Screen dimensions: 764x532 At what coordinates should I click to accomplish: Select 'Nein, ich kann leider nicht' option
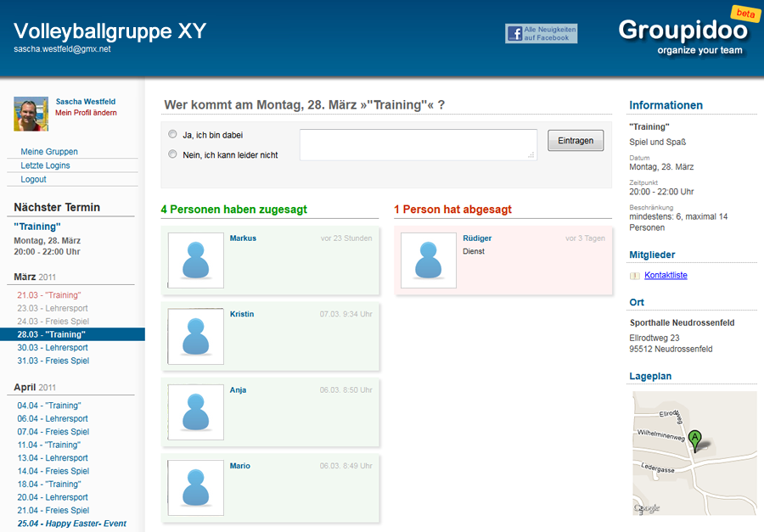point(173,154)
